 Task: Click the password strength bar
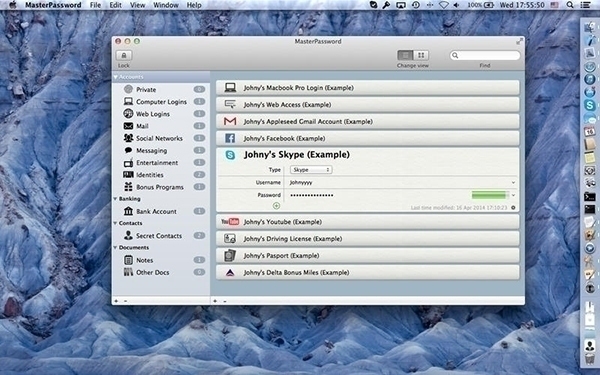pos(489,195)
